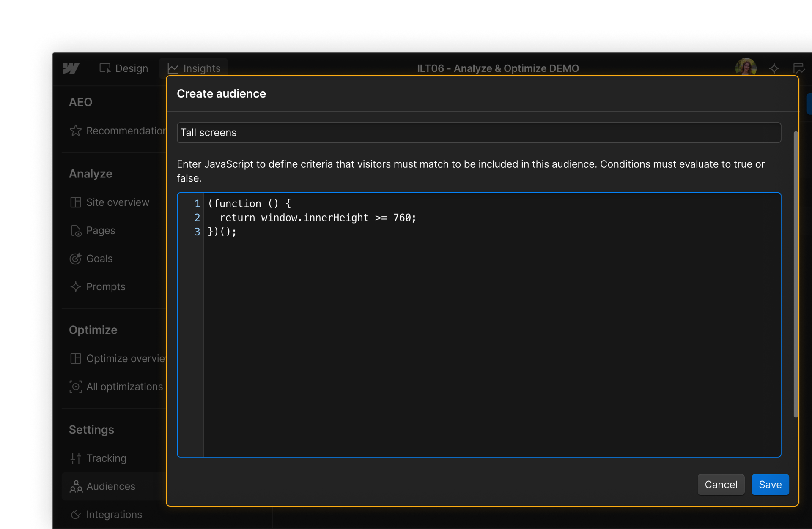Cancel the Create audience dialog
The height and width of the screenshot is (529, 812).
pyautogui.click(x=721, y=485)
